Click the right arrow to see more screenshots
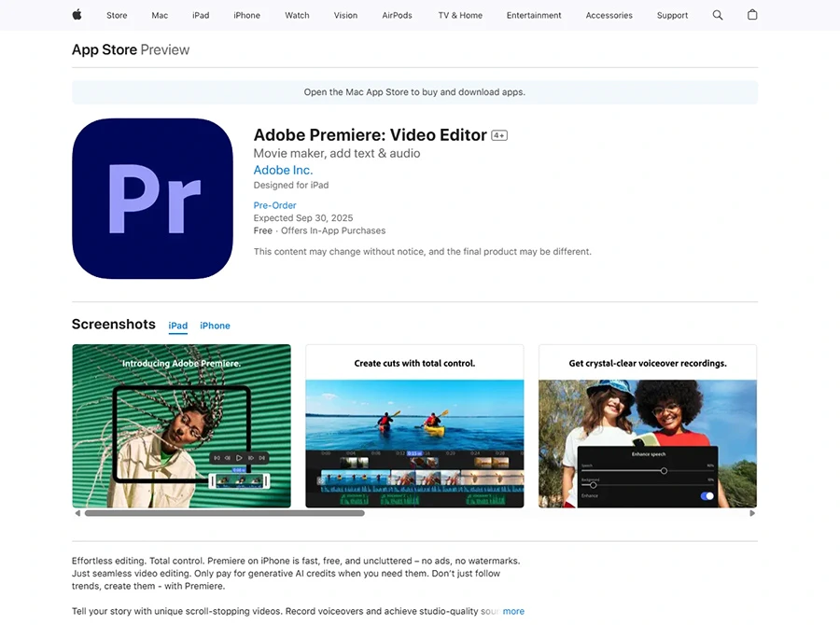This screenshot has width=840, height=625. [x=752, y=512]
